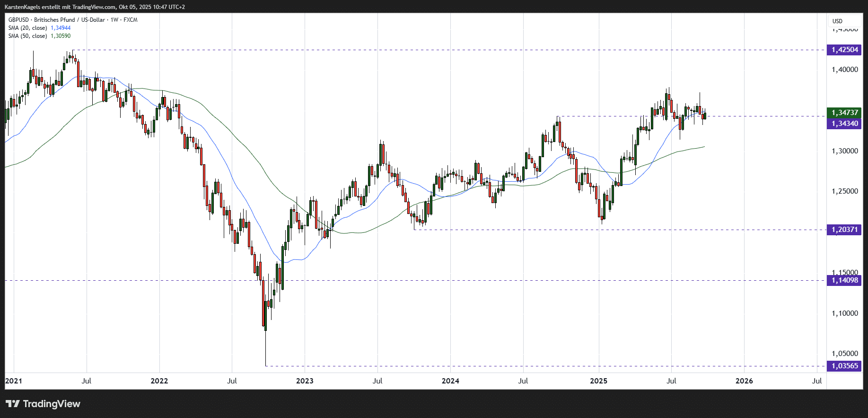
Task: Select the SMA (20, close) indicator legend
Action: 27,28
